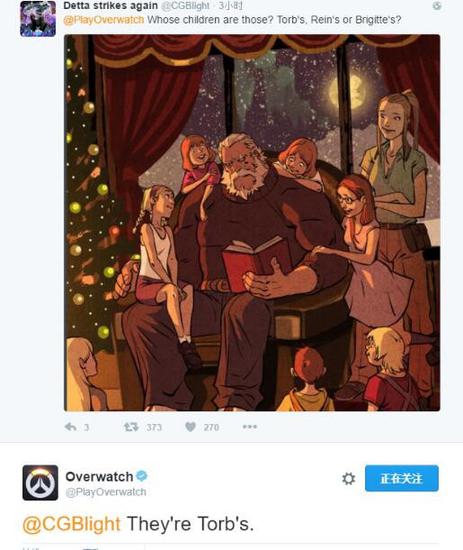Open the three-dots more options menu
This screenshot has width=463, height=550.
[250, 427]
